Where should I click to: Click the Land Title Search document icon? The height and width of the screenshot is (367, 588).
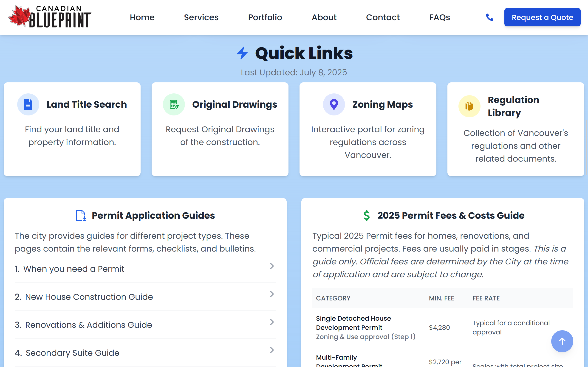coord(28,105)
